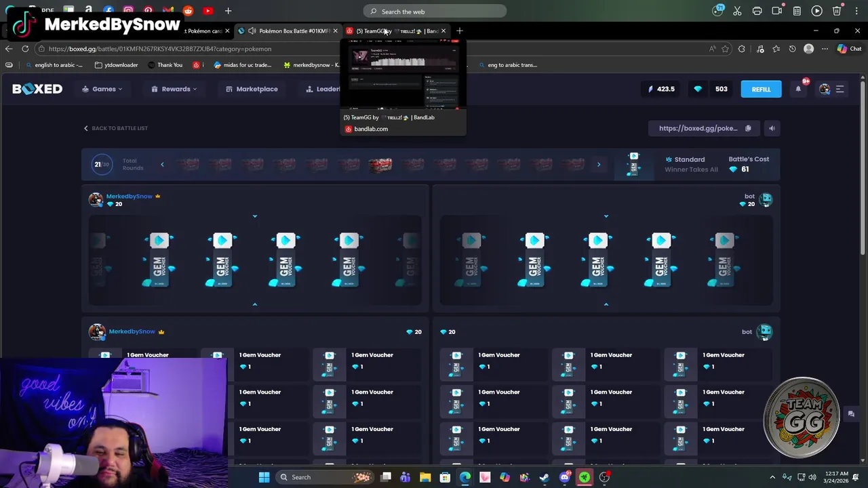
Task: Show next rounds with the right chevron
Action: (x=598, y=165)
